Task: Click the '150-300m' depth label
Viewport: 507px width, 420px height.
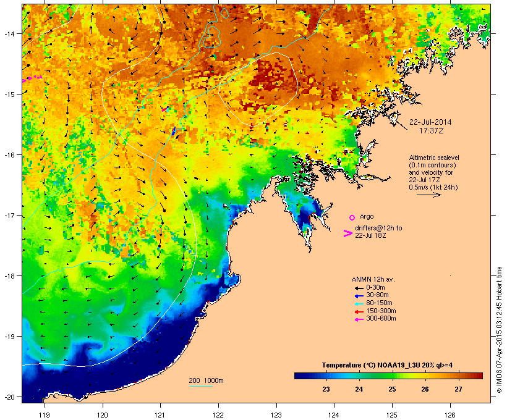Action: (x=381, y=311)
